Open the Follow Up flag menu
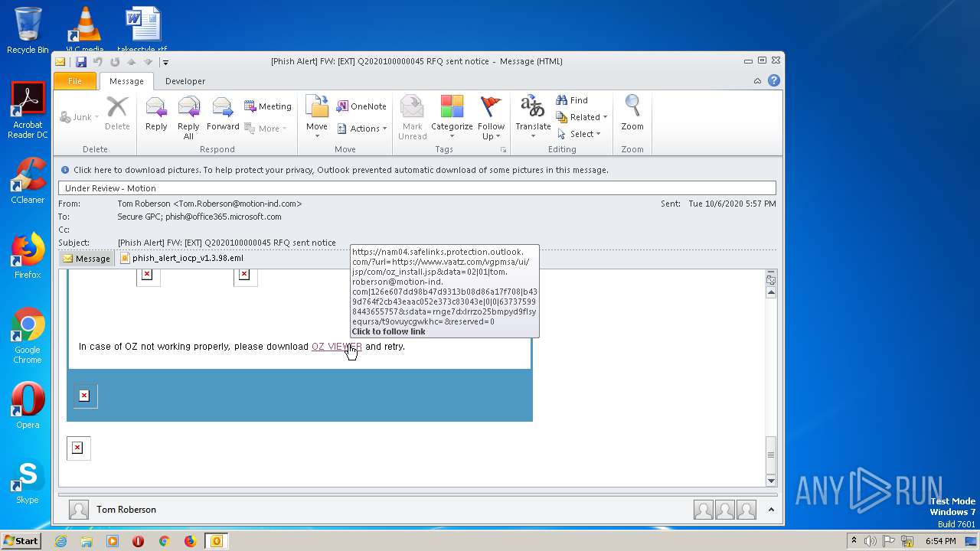The width and height of the screenshot is (980, 551). [x=491, y=118]
